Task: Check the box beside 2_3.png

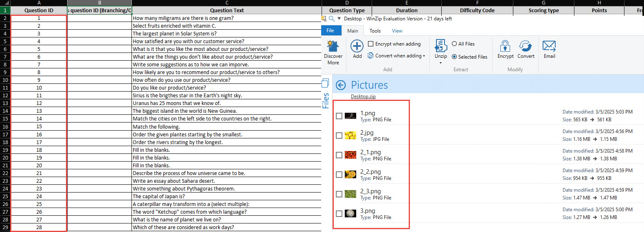Action: (339, 194)
